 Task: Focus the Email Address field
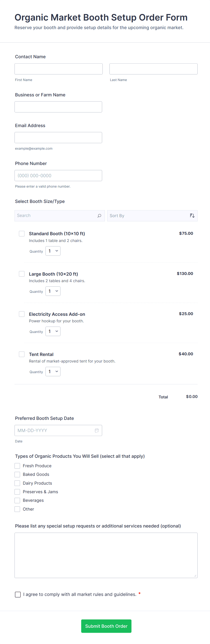pyautogui.click(x=58, y=137)
